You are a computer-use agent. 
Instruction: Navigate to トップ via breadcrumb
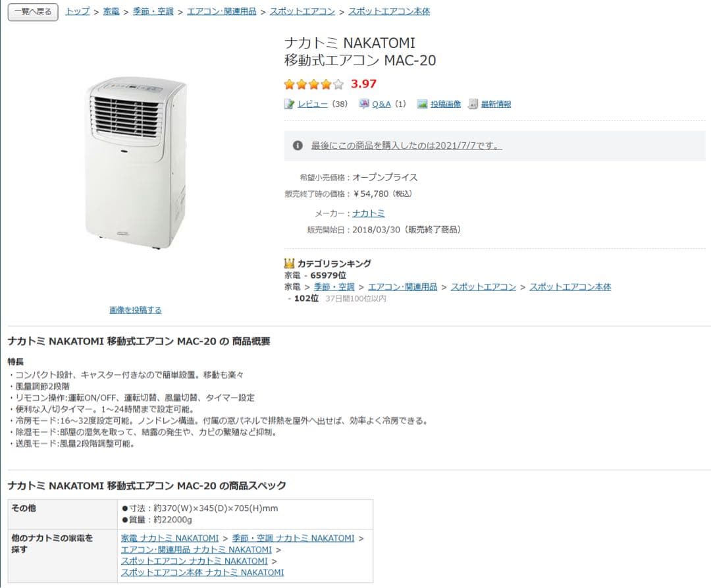pyautogui.click(x=76, y=11)
